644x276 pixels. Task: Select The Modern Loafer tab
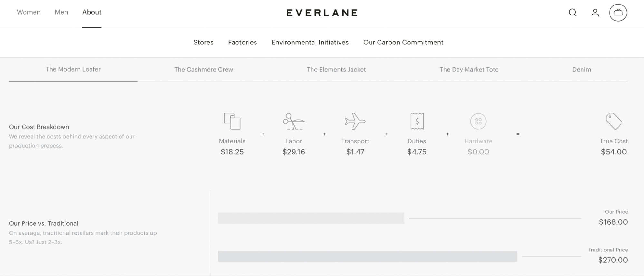(x=73, y=69)
